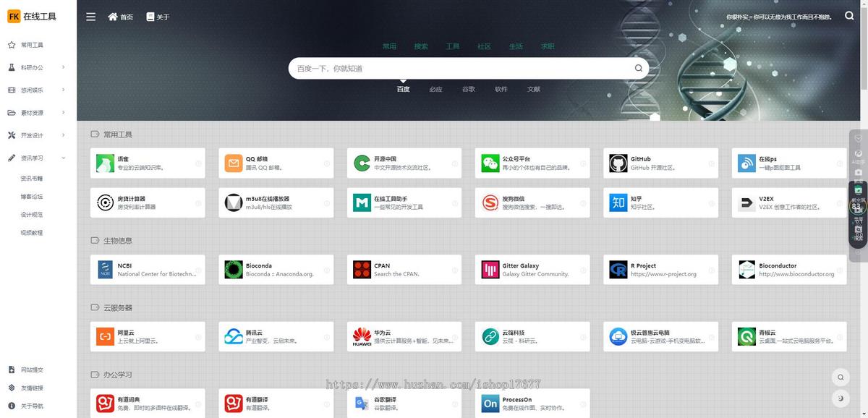Click the FK 在线工具 site logo
This screenshot has height=418, width=868.
[32, 16]
